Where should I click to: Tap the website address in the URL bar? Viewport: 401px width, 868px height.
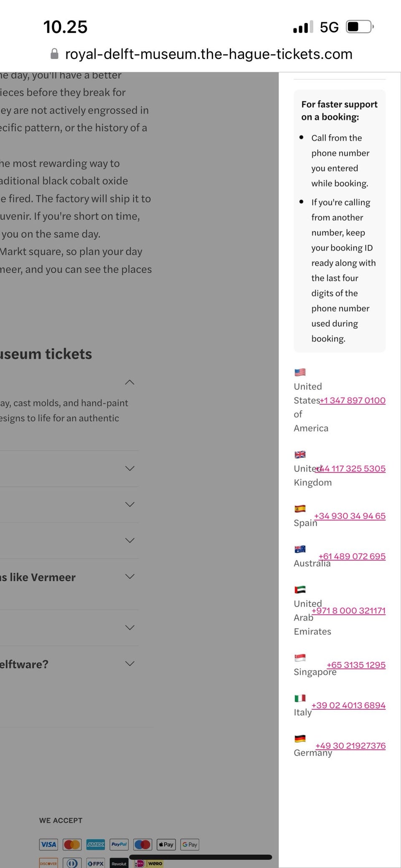209,54
